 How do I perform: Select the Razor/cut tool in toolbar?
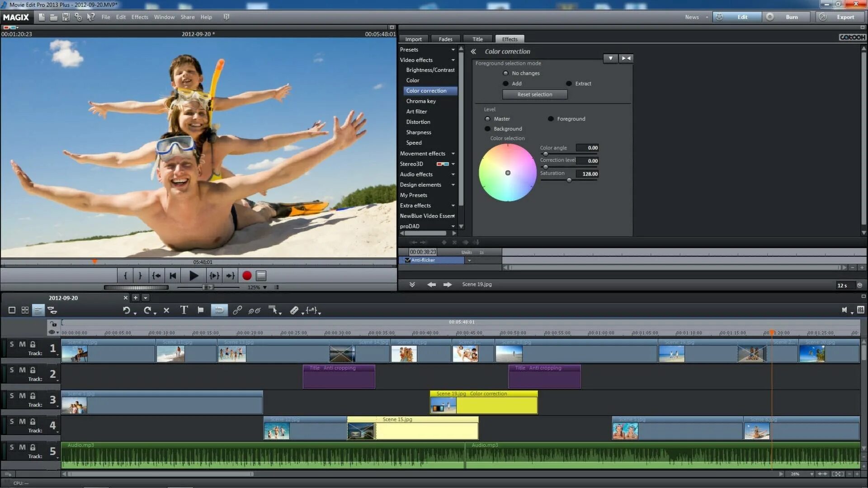tap(293, 310)
